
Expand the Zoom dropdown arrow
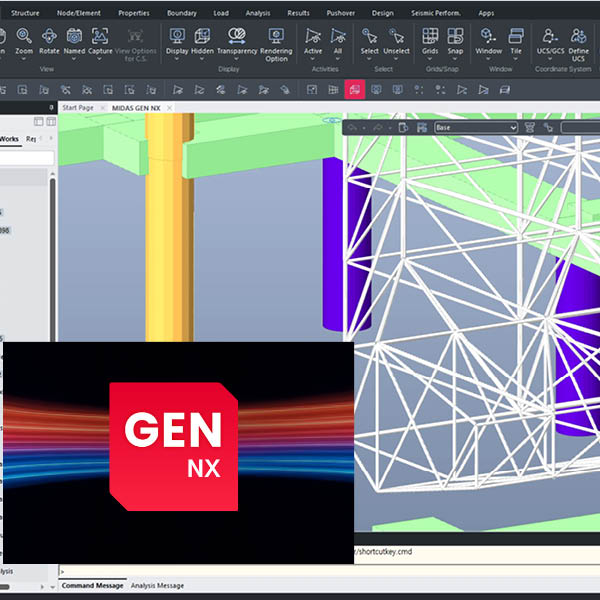(24, 59)
